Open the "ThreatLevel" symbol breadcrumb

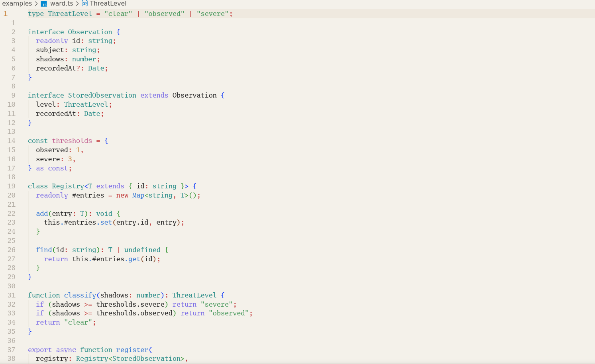tap(108, 4)
